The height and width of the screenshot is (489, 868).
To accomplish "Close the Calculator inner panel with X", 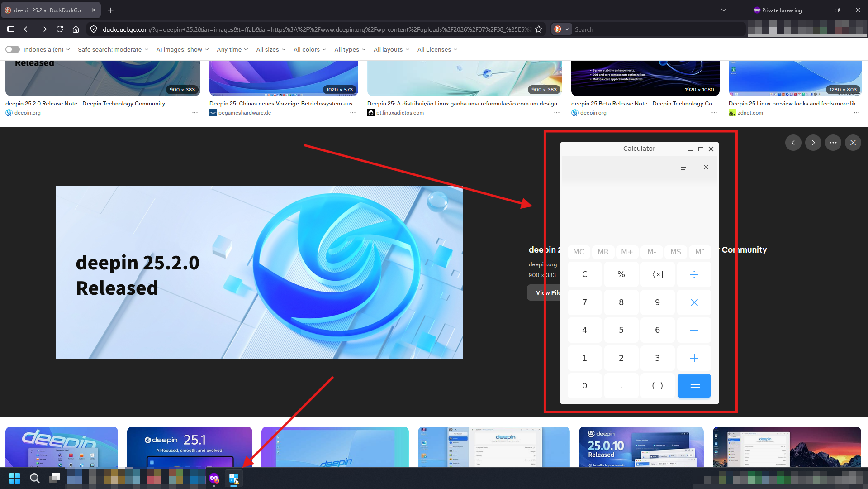I will 706,167.
